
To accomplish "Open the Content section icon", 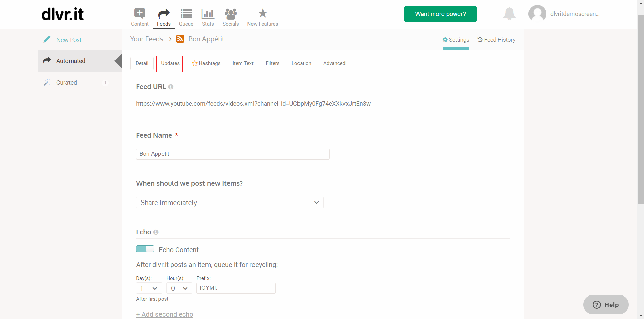I will (x=140, y=13).
